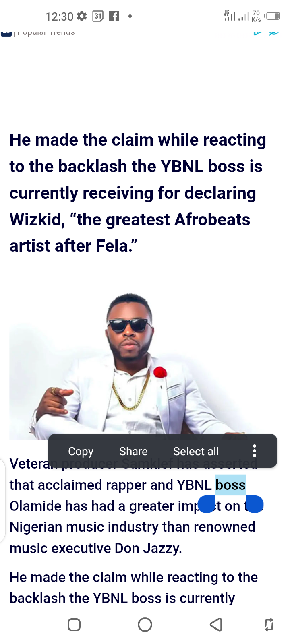Tap the bold heading about YBNL boss backlash

(x=138, y=193)
